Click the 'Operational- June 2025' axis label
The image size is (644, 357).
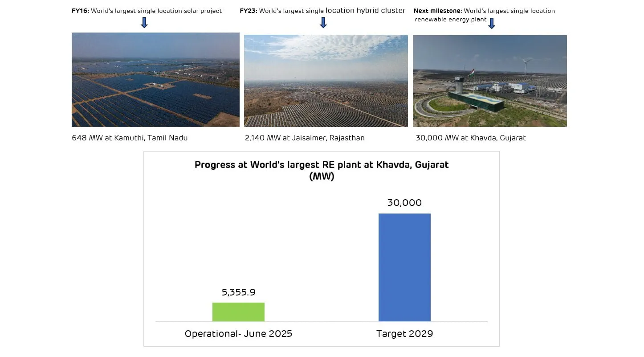(x=239, y=334)
